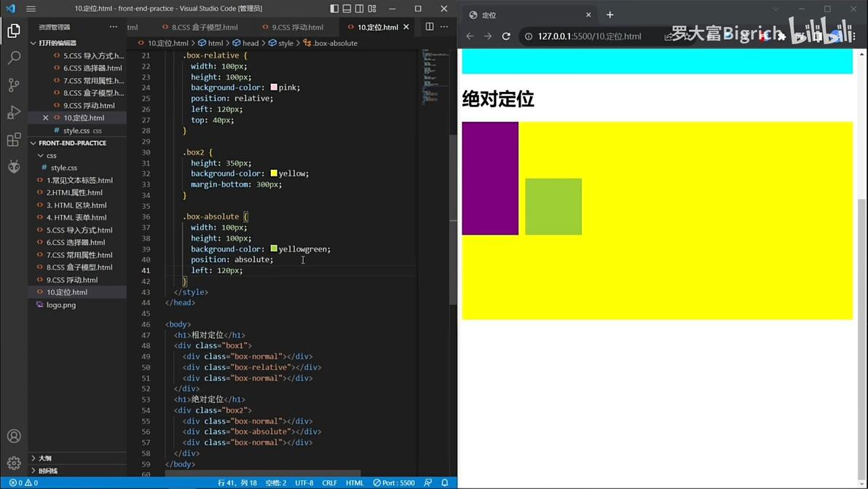868x489 pixels.
Task: Open the Accounts menu in activity bar
Action: [14, 436]
